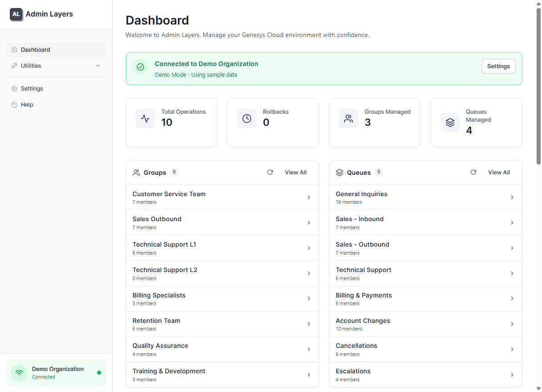Select the Technical Support L2 group row
This screenshot has width=542, height=392.
pyautogui.click(x=222, y=273)
